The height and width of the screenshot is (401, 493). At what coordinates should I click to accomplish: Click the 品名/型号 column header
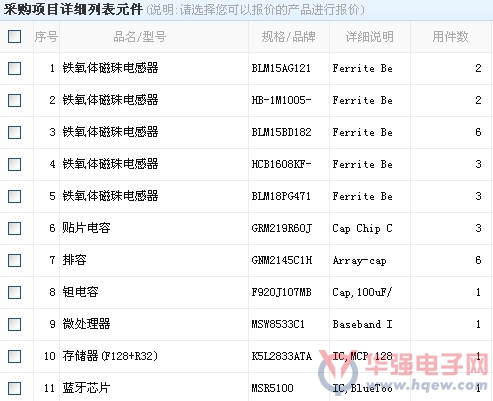tap(140, 37)
